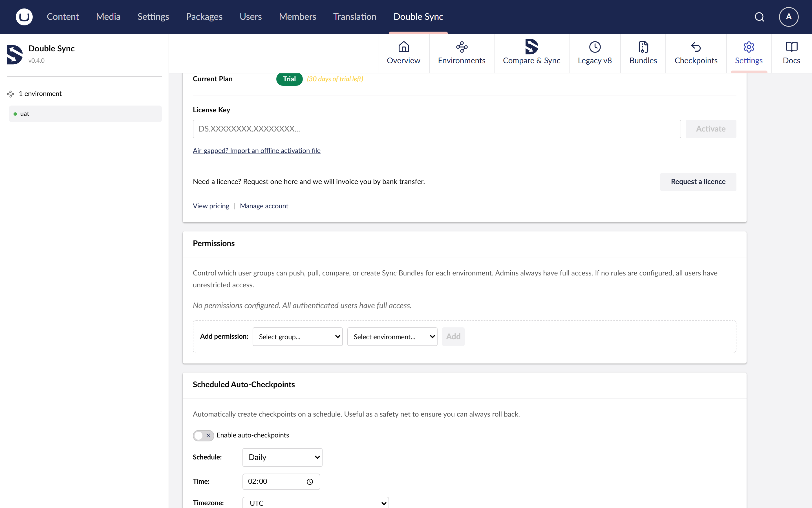
Task: Open the Bundles zip file icon
Action: click(x=643, y=47)
